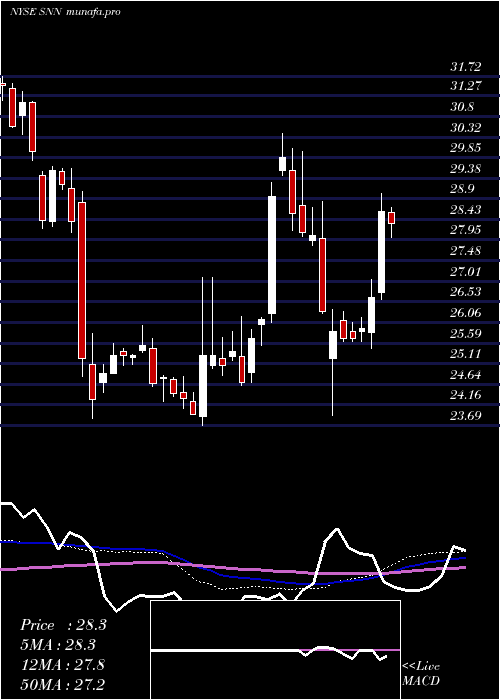This screenshot has width=500, height=700.
Task: Click the highest white candle near 29.85
Action: click(282, 163)
